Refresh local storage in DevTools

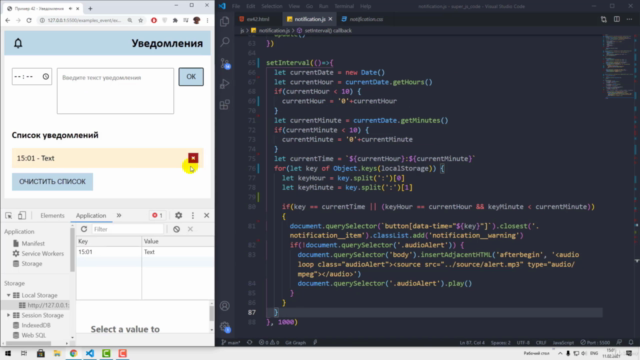(84, 229)
